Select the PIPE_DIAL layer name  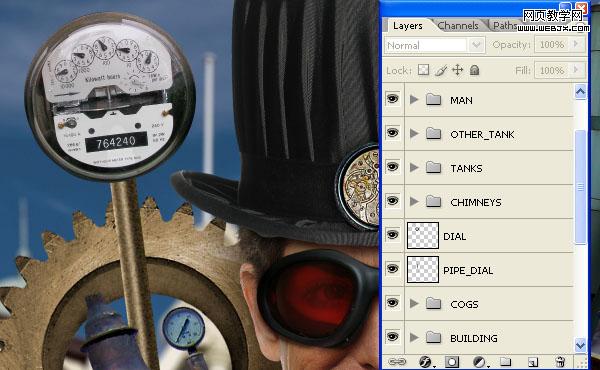click(468, 271)
